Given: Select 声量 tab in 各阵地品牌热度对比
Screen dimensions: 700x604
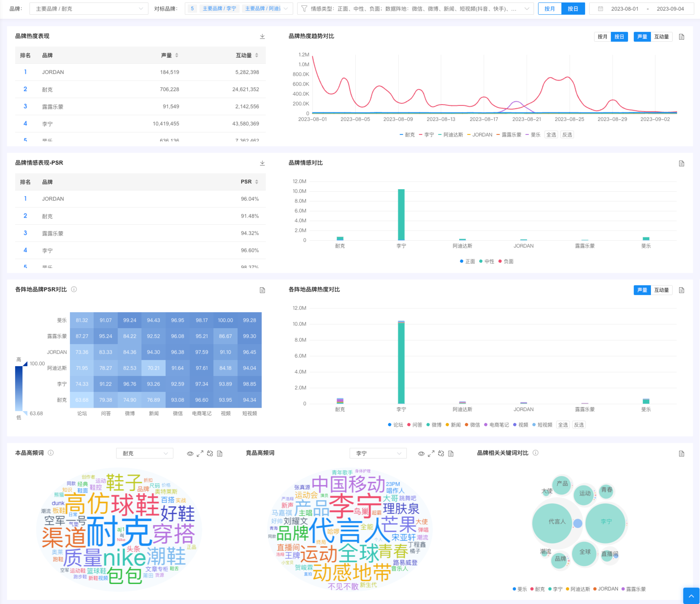Looking at the screenshot, I should [x=642, y=290].
